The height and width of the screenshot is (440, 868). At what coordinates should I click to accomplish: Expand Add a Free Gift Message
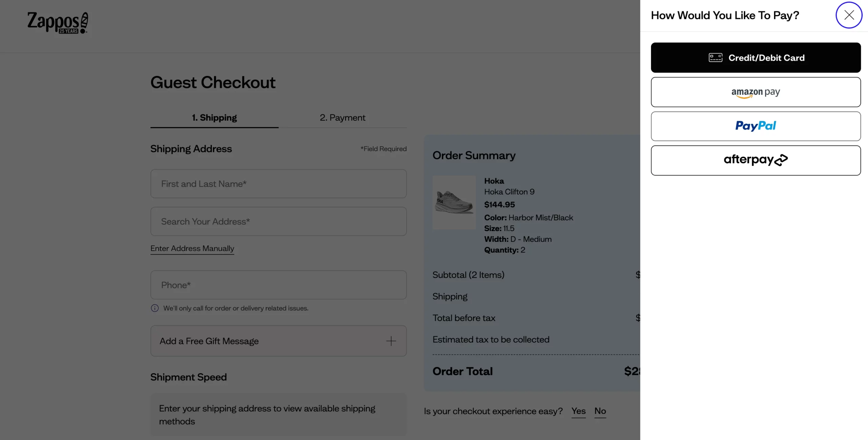click(278, 341)
